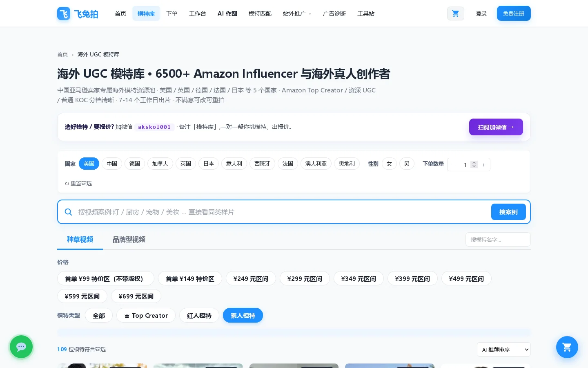Select country 加拿大
The image size is (588, 368).
[x=160, y=164]
